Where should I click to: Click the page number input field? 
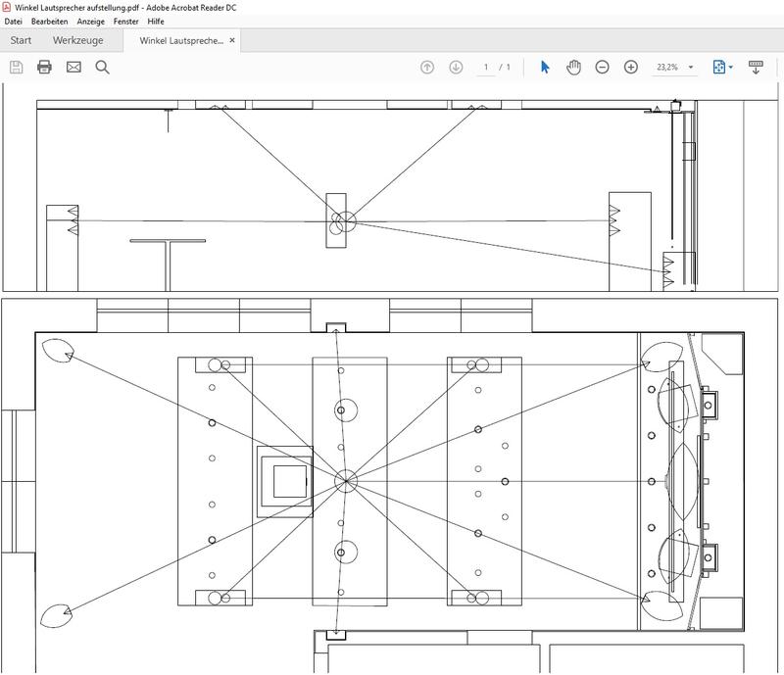(x=486, y=67)
